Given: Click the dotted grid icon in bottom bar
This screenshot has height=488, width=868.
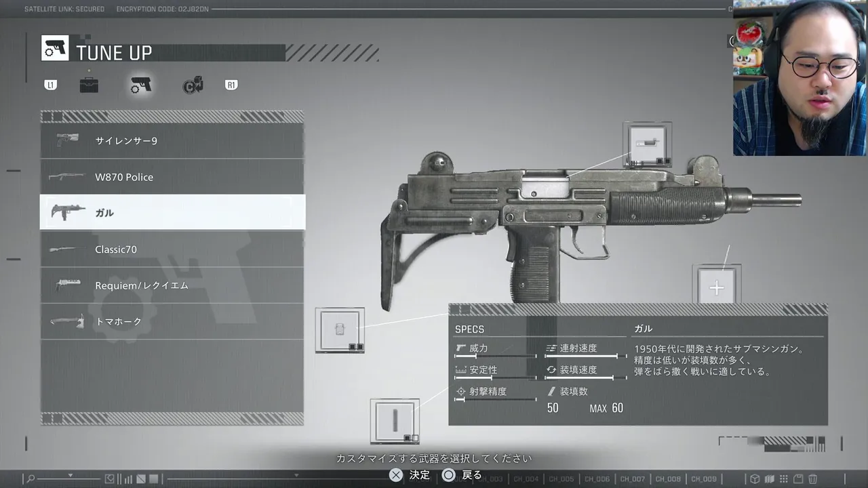Looking at the screenshot, I should pyautogui.click(x=784, y=479).
